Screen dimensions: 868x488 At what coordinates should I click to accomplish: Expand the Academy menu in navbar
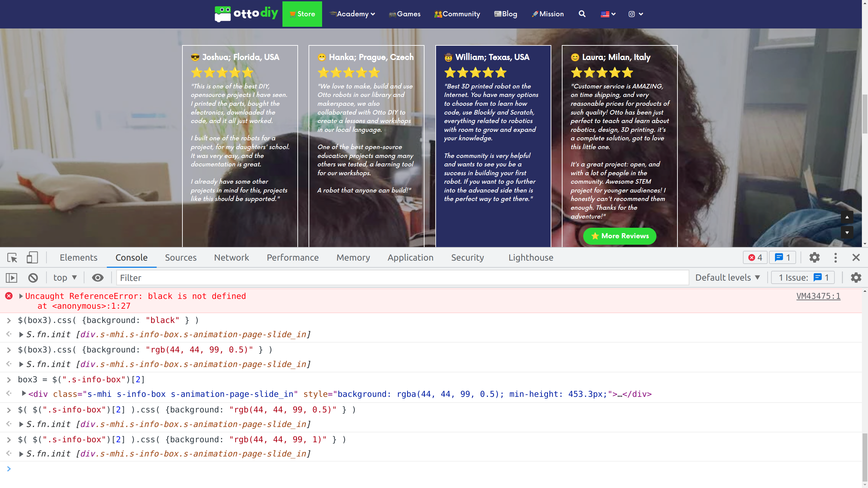click(353, 14)
